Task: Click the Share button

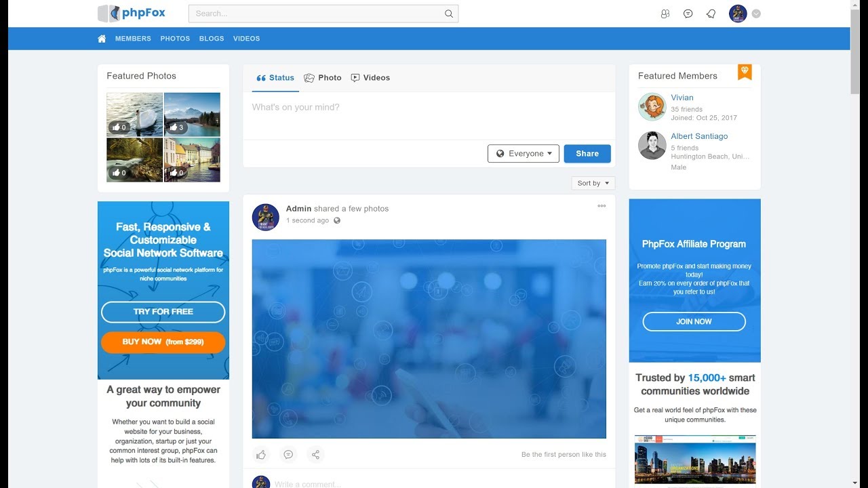Action: coord(587,153)
